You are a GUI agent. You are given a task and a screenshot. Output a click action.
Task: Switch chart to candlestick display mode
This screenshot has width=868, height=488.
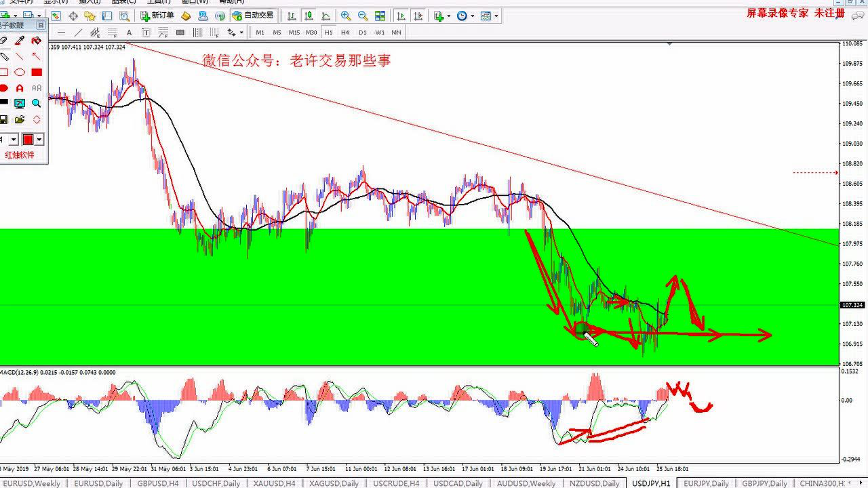[x=309, y=16]
